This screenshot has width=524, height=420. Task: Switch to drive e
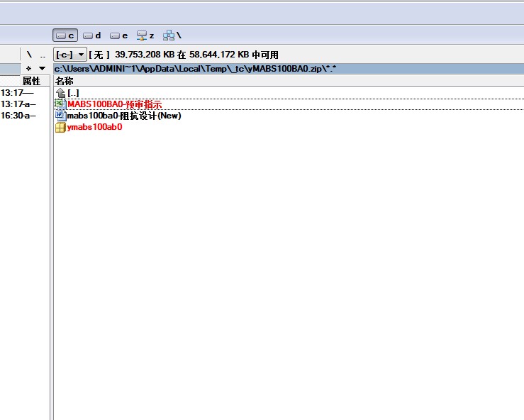118,35
